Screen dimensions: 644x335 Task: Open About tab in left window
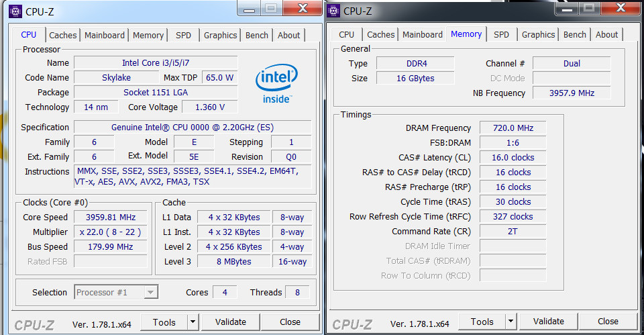[x=288, y=36]
